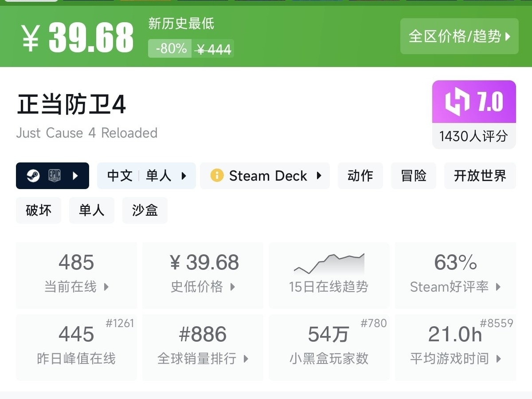Select the 沙盒 tag

(x=145, y=210)
